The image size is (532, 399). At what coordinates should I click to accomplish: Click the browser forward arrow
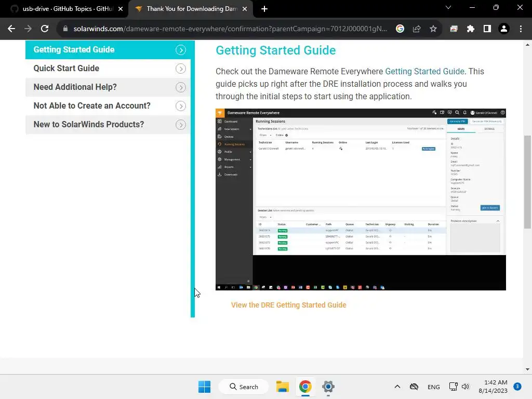point(28,29)
